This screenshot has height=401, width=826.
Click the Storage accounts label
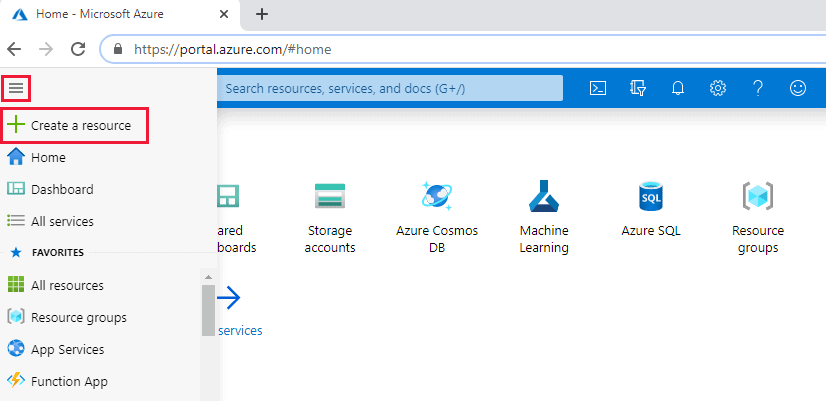pos(330,239)
